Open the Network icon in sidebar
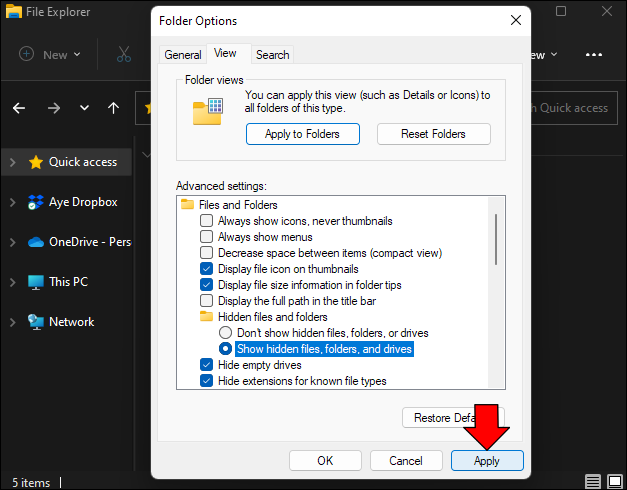This screenshot has height=490, width=627. click(x=36, y=322)
